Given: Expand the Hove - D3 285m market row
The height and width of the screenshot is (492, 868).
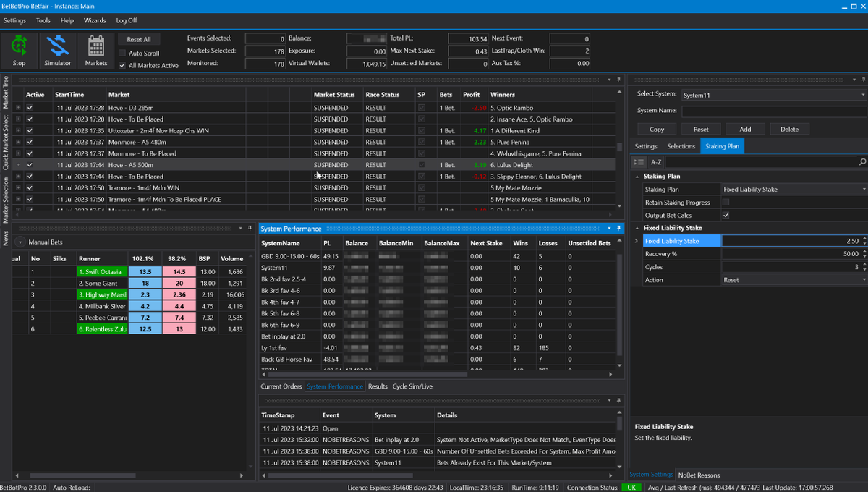Looking at the screenshot, I should (x=17, y=107).
